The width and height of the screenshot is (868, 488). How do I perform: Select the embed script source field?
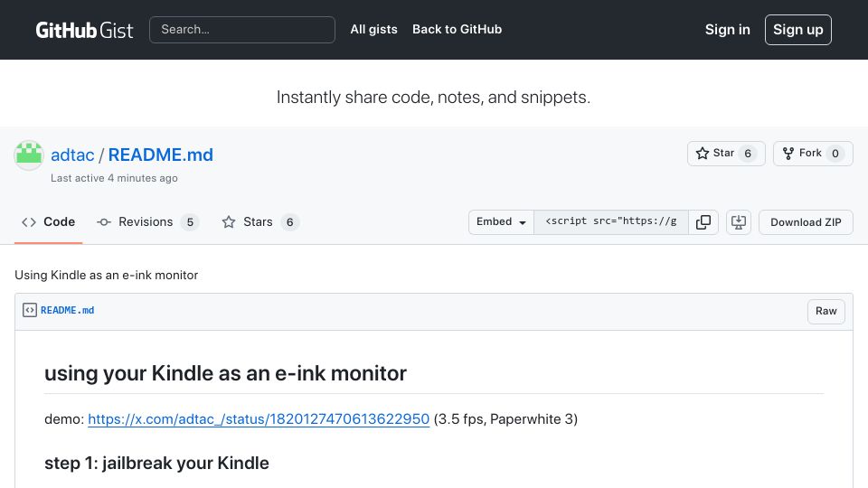click(611, 222)
